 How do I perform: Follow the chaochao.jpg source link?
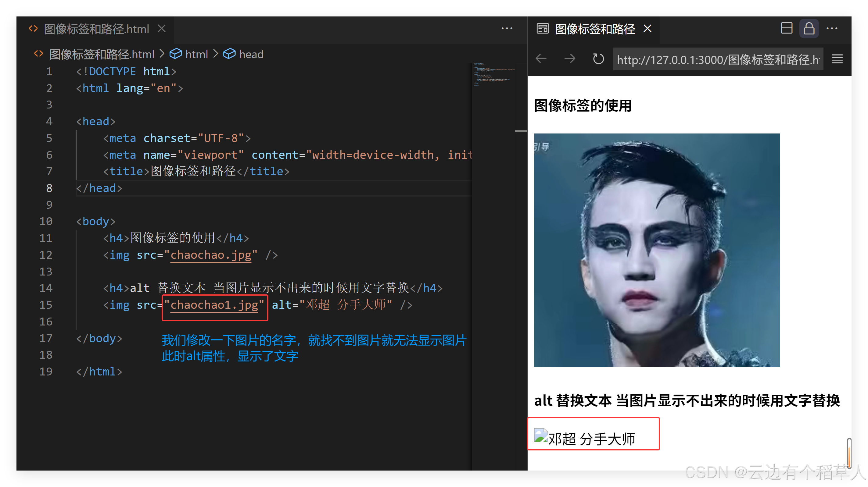pos(211,255)
